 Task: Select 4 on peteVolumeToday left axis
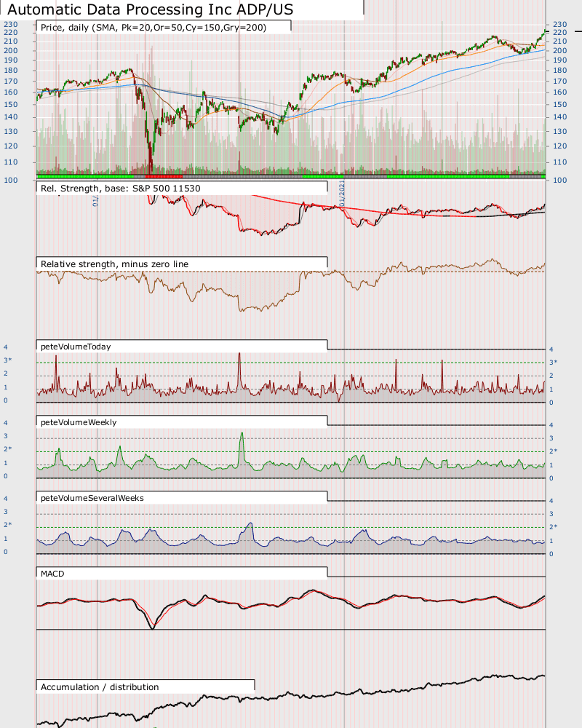(x=6, y=347)
